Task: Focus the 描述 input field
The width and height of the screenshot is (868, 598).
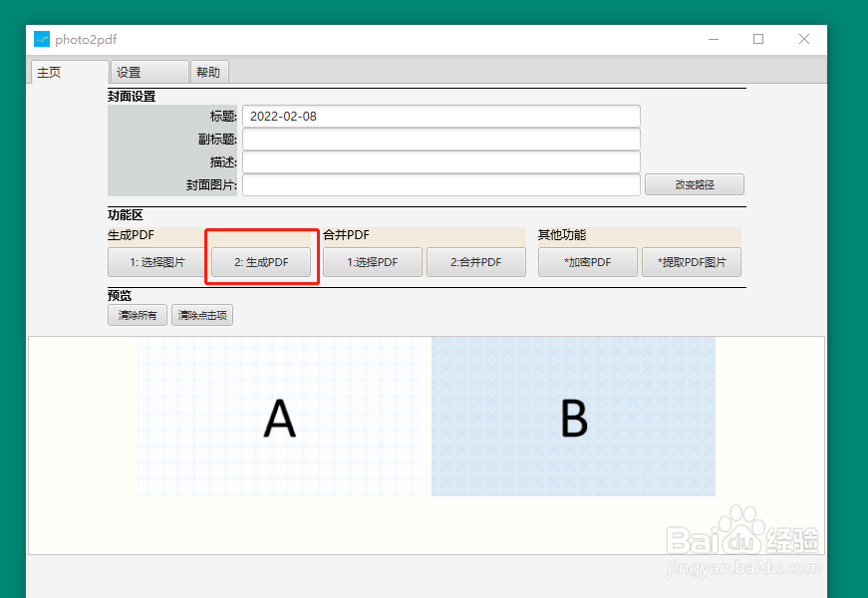Action: [x=441, y=162]
